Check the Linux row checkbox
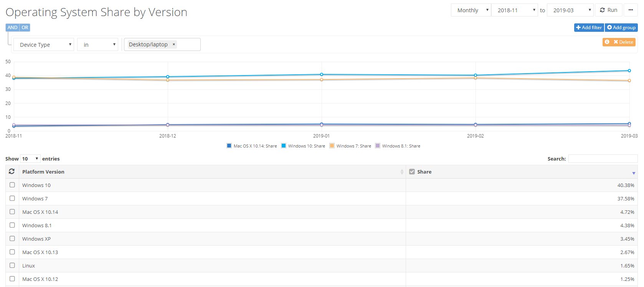This screenshot has height=287, width=644. click(x=12, y=266)
